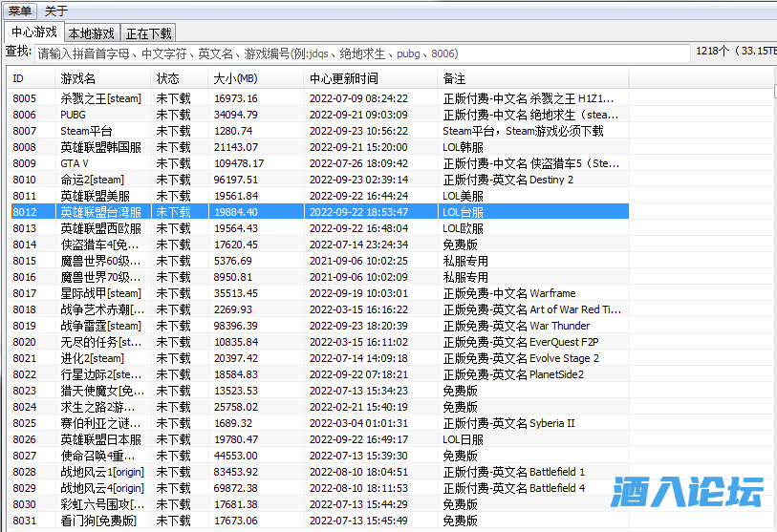Screen dimensions: 777x532
Task: Open the 关于 menu
Action: click(x=56, y=11)
